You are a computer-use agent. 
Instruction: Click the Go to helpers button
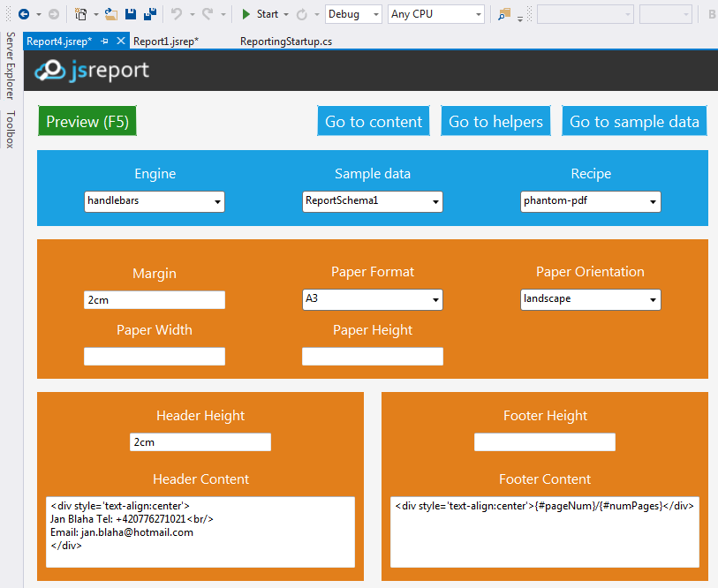click(495, 121)
